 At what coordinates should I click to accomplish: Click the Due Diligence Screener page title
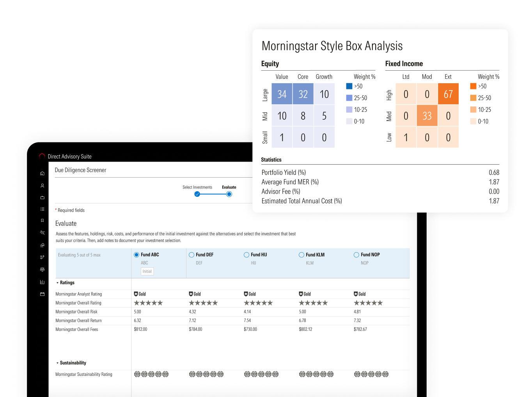tap(80, 170)
